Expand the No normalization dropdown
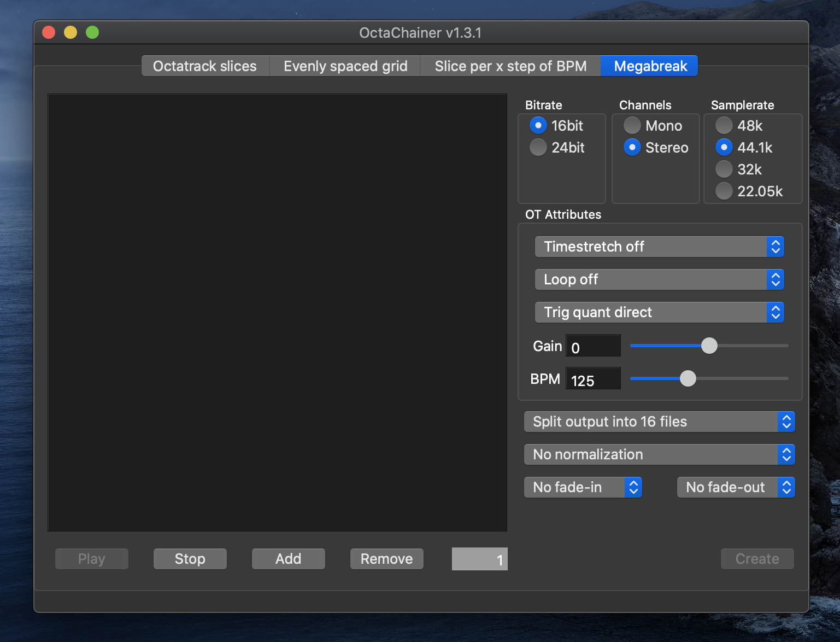 click(659, 454)
